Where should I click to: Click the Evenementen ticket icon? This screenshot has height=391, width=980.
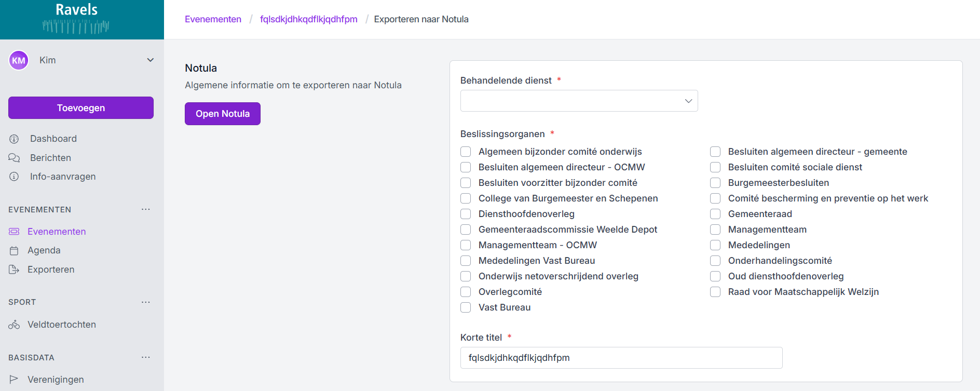tap(14, 232)
